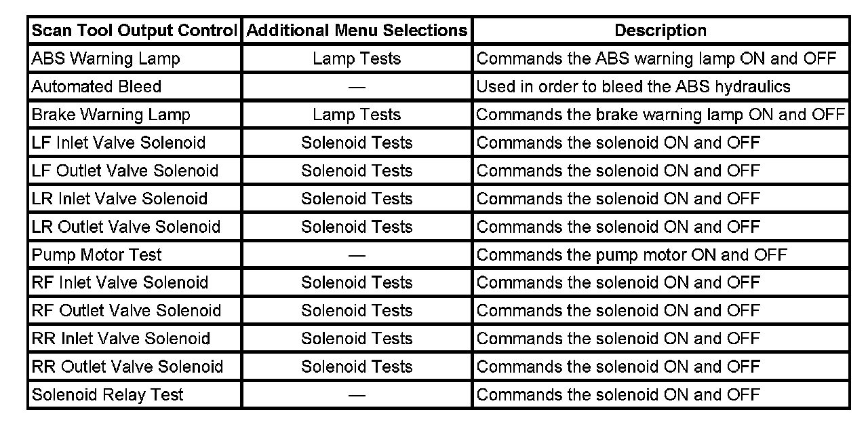The height and width of the screenshot is (429, 868).
Task: Click the "LR Inlet Valve Solenoid" entry
Action: (119, 199)
